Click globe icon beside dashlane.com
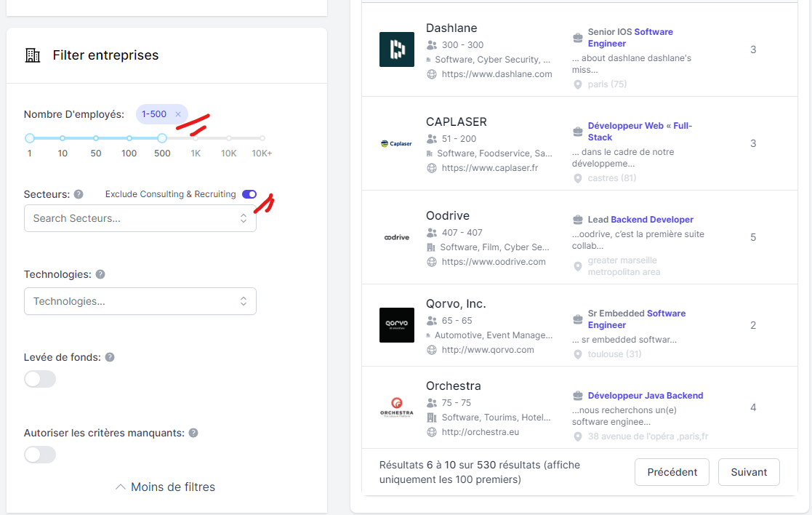This screenshot has width=812, height=515. coord(431,74)
